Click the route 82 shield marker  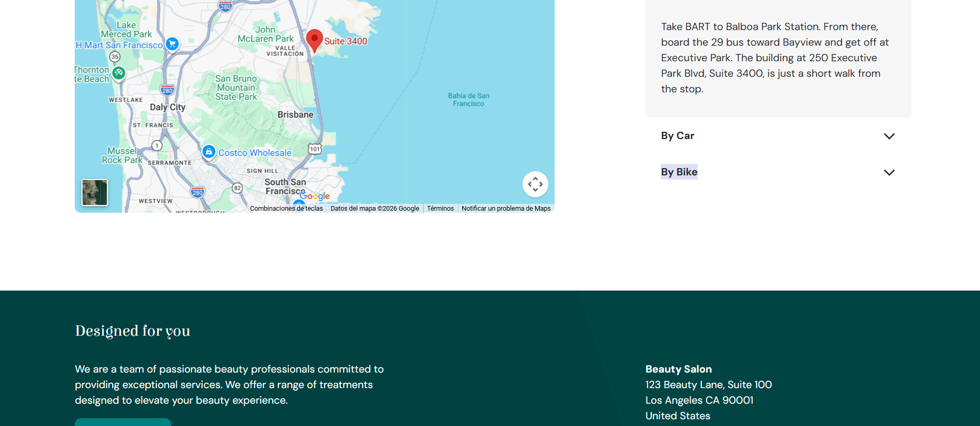tap(237, 188)
